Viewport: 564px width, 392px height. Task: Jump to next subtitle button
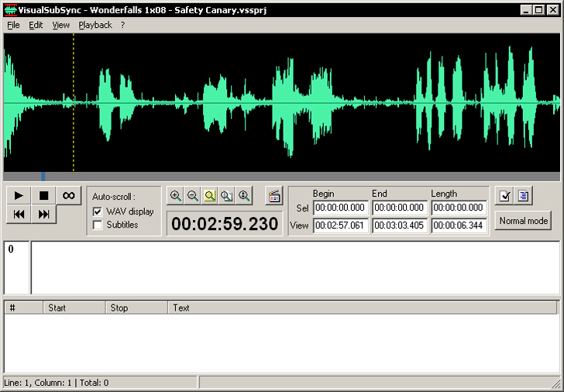(x=44, y=215)
